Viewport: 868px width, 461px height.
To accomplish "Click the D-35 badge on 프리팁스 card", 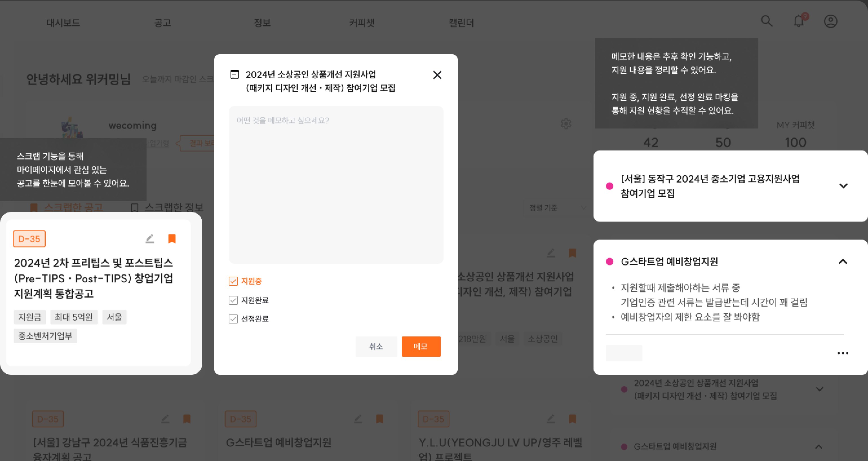I will (x=29, y=239).
